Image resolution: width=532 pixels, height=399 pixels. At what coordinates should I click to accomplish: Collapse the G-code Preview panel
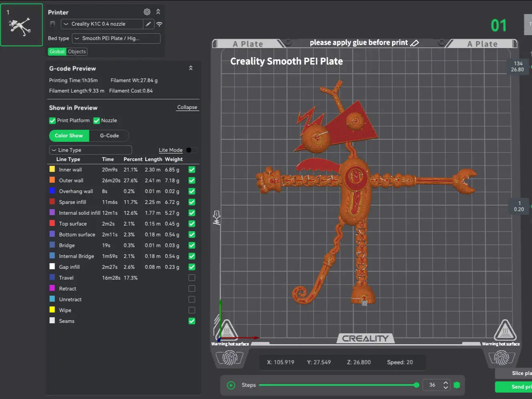pos(191,69)
